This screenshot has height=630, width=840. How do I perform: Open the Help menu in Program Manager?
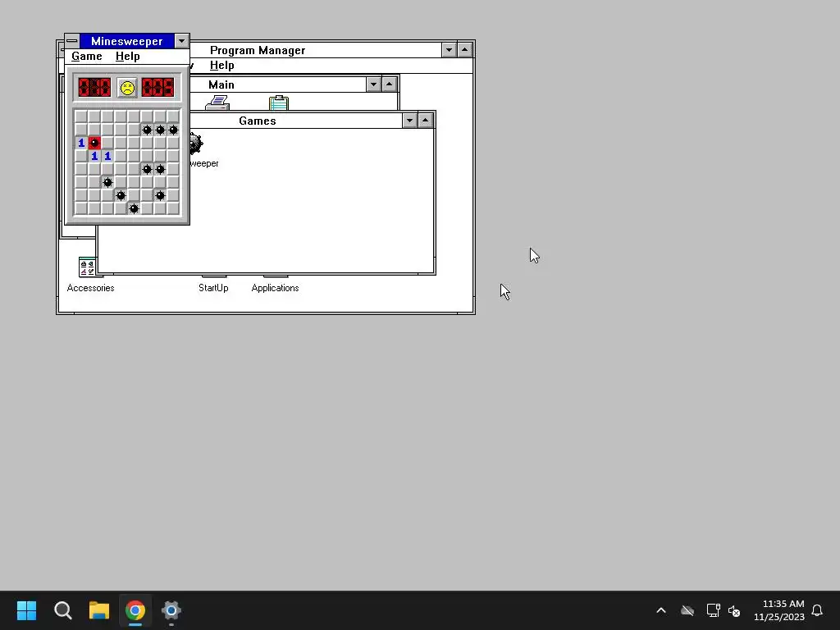(x=221, y=66)
